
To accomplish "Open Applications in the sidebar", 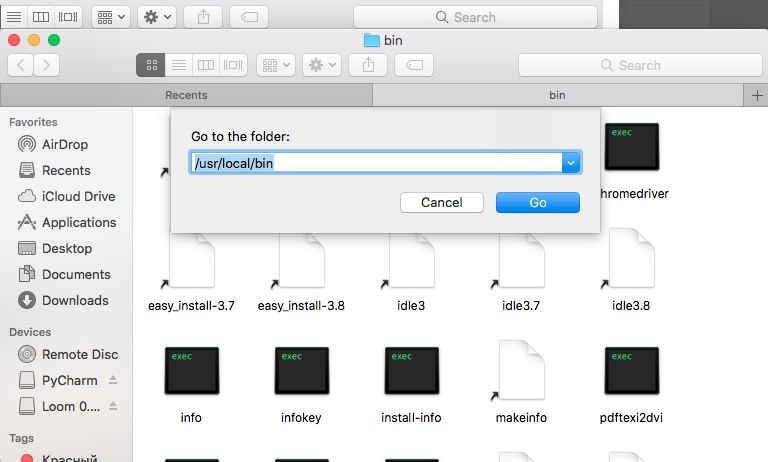I will (67, 222).
